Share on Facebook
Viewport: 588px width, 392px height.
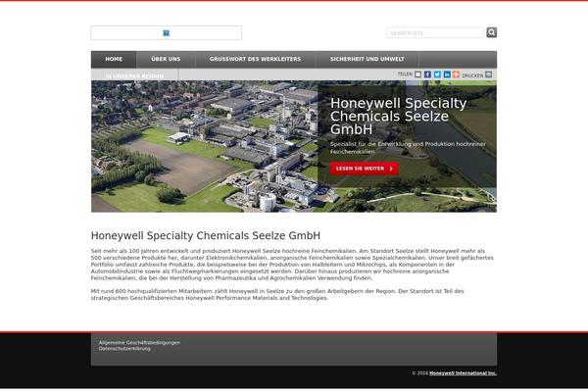pos(427,74)
